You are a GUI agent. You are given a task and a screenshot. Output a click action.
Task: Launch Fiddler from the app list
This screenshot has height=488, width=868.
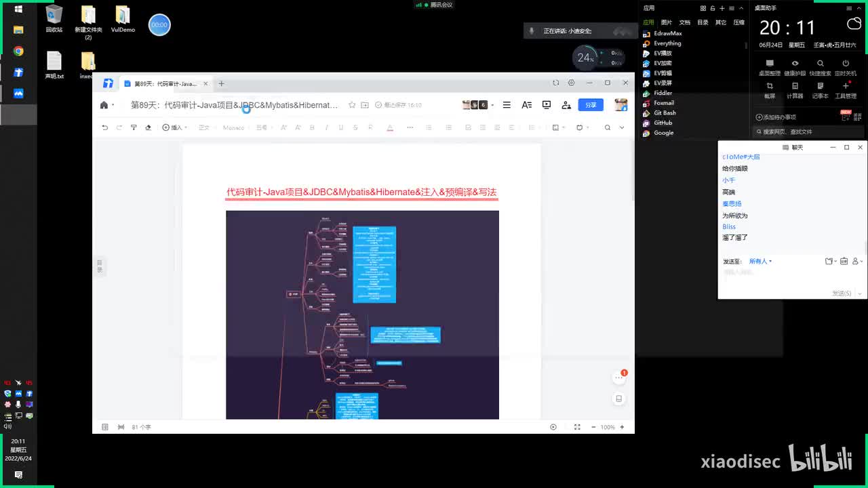663,93
